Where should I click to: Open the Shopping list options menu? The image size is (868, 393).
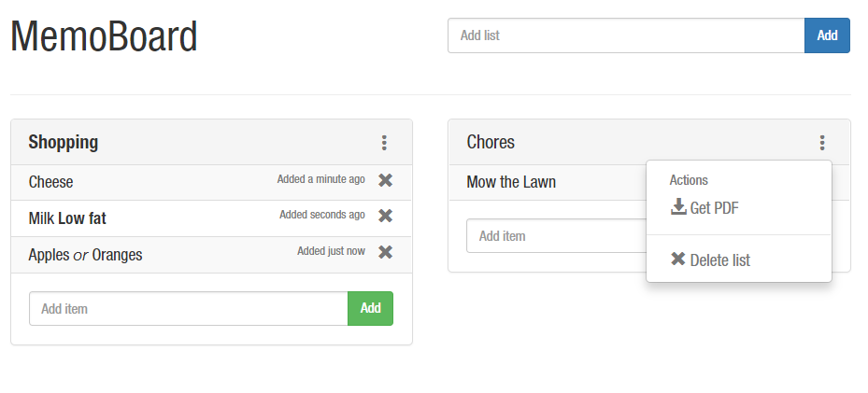384,143
